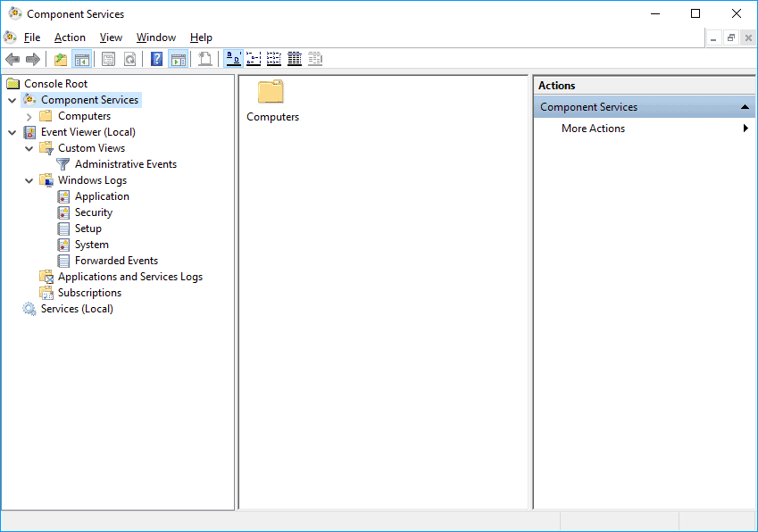
Task: Collapse the Component Services actions section
Action: point(745,107)
